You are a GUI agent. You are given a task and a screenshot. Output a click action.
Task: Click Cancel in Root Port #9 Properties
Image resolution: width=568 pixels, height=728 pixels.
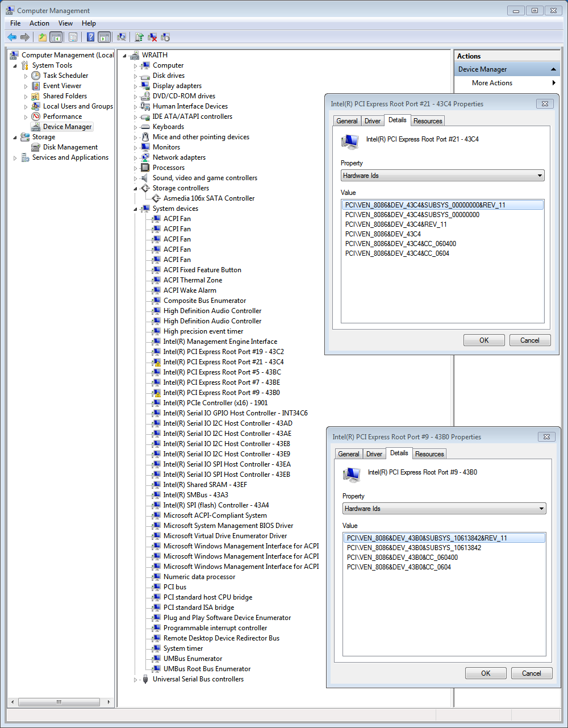[532, 673]
